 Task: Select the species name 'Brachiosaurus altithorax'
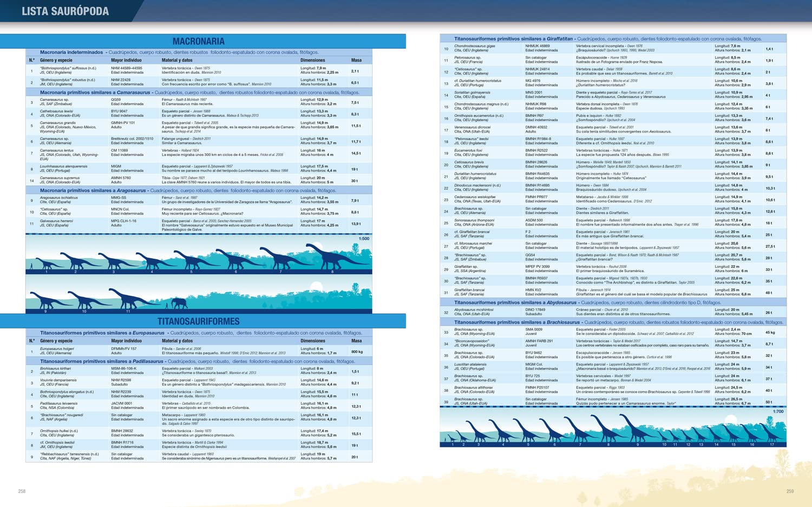pos(474,387)
